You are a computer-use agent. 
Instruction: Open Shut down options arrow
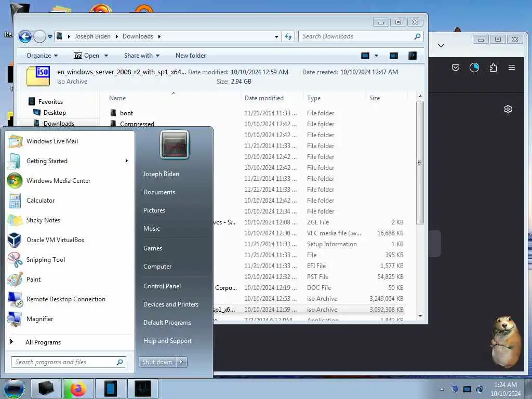(181, 362)
